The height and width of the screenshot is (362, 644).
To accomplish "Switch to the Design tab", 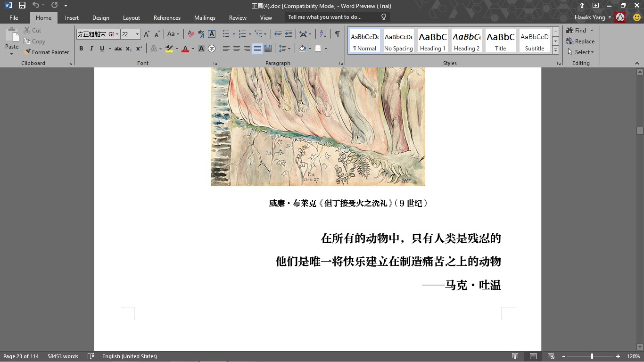I will click(100, 18).
